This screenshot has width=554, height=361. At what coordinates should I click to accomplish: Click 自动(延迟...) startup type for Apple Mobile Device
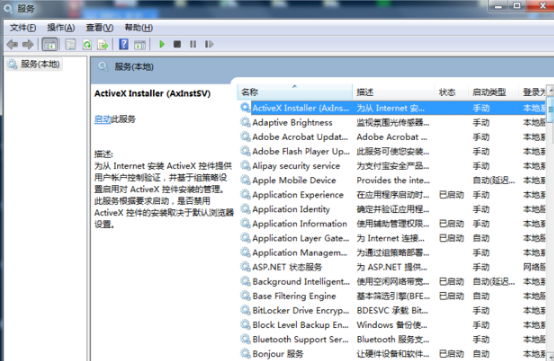(x=494, y=180)
